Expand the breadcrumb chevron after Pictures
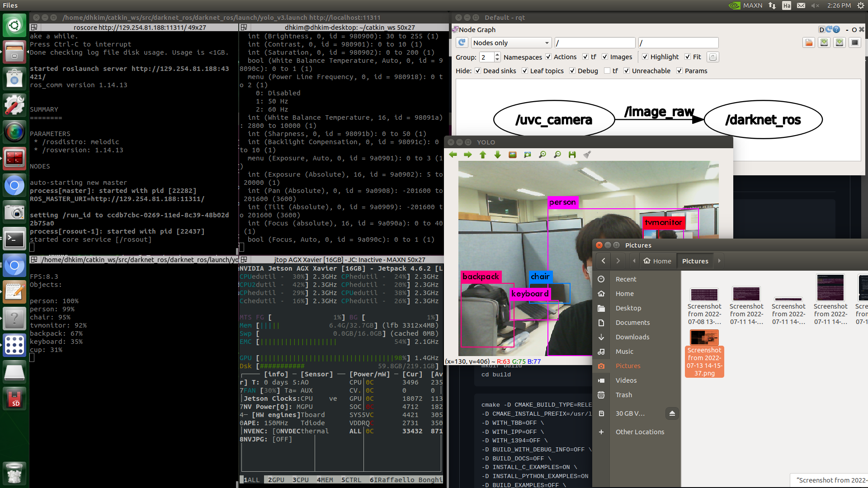868x488 pixels. tap(719, 261)
